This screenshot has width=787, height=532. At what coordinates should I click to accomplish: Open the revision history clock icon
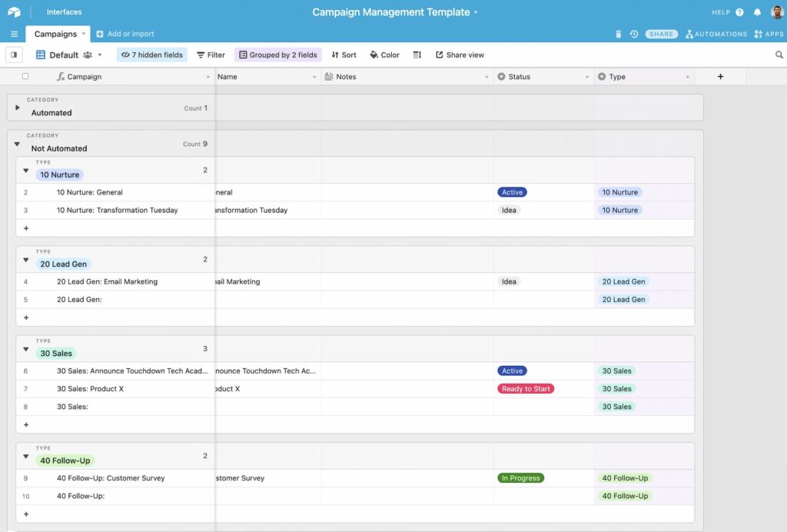[633, 34]
